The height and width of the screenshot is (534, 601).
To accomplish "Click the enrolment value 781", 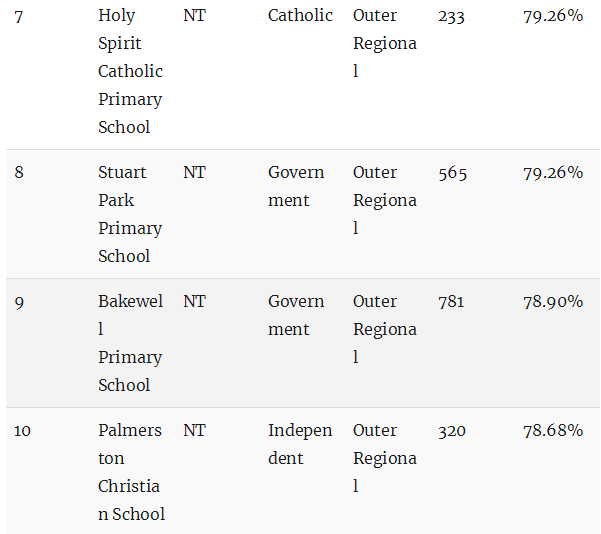I will coord(451,302).
